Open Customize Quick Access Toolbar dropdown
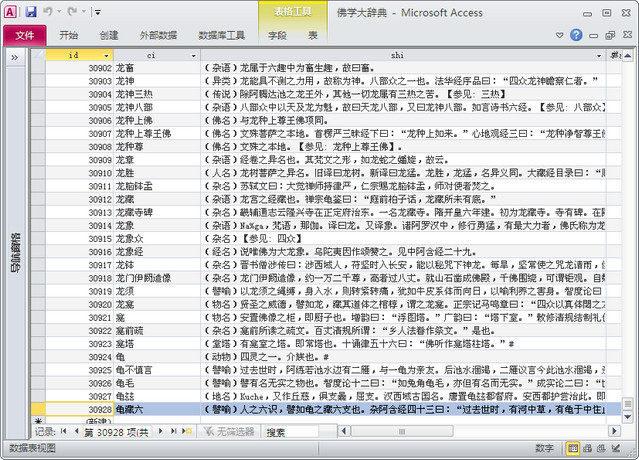The height and width of the screenshot is (460, 639). coord(98,12)
